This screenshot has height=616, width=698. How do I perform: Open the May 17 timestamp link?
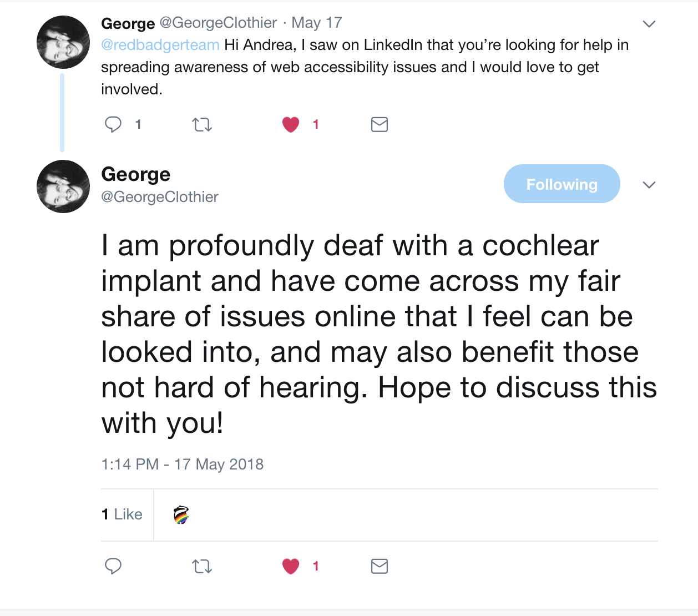(x=317, y=23)
